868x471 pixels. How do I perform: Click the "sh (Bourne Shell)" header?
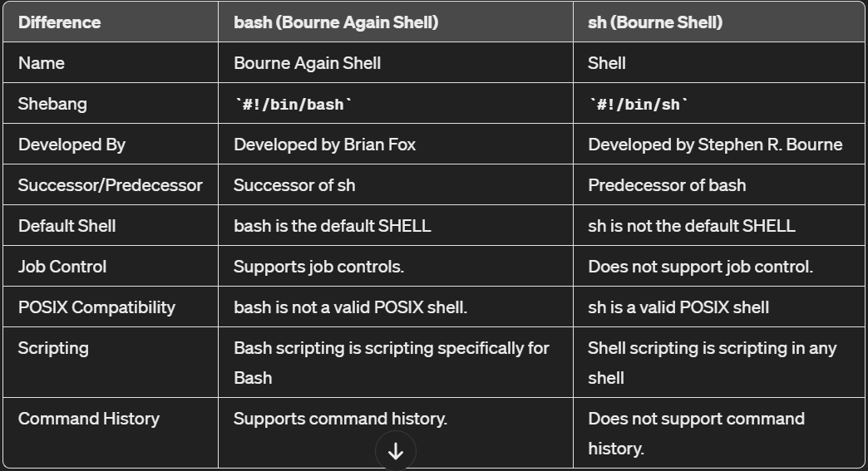655,22
